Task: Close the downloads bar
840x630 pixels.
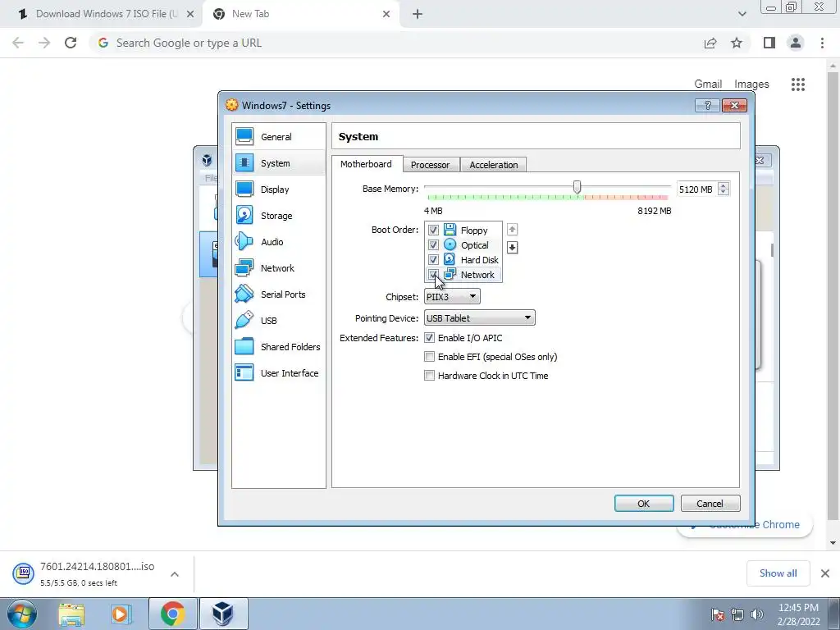Action: pos(825,573)
